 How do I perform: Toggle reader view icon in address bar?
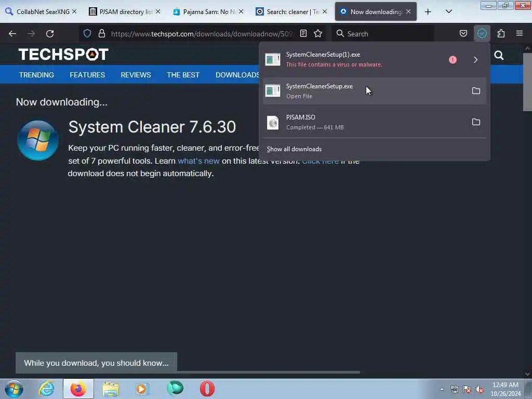(303, 33)
